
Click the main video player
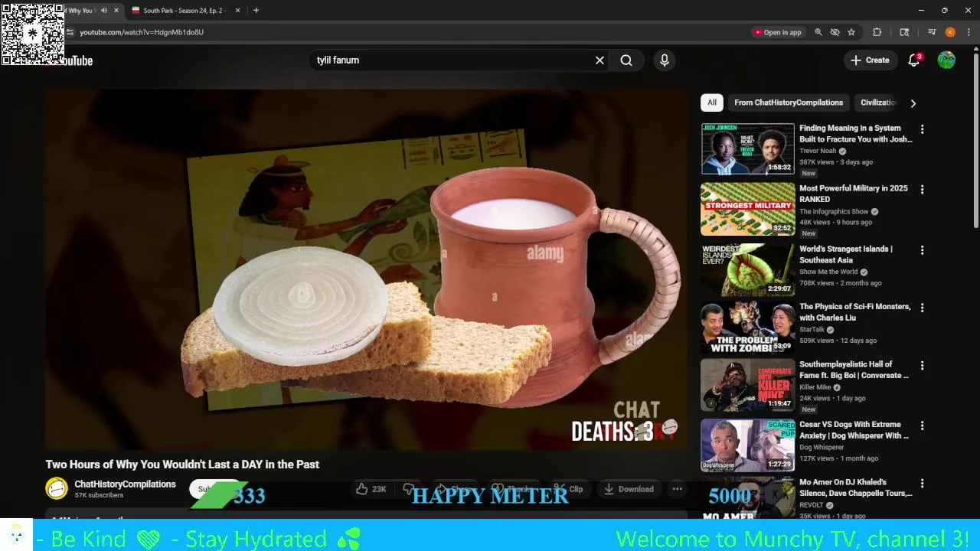[367, 269]
